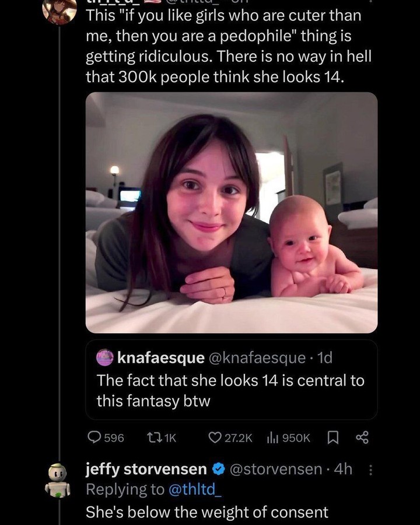Click the blue verified badge beside jeffy storvensen

click(x=218, y=469)
